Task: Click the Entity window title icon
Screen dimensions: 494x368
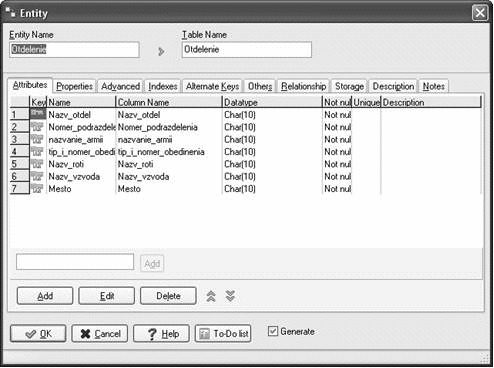Action: coord(10,13)
